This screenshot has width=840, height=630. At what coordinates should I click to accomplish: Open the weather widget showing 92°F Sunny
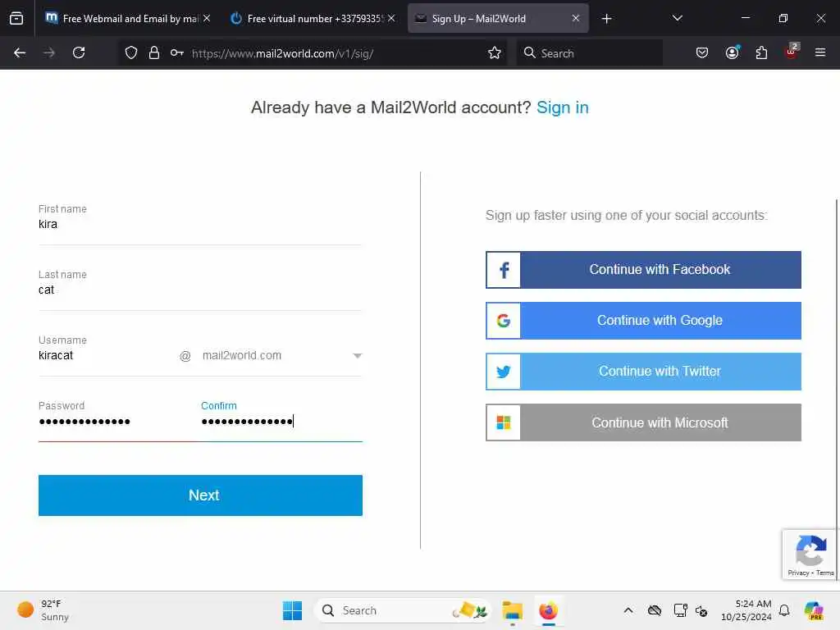(x=44, y=610)
